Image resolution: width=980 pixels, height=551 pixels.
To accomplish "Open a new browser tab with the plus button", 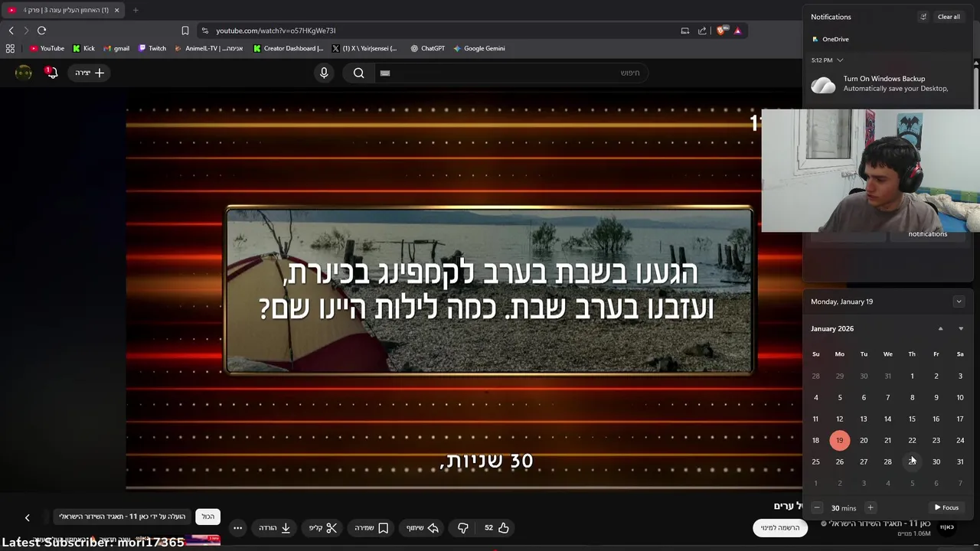I will click(136, 10).
